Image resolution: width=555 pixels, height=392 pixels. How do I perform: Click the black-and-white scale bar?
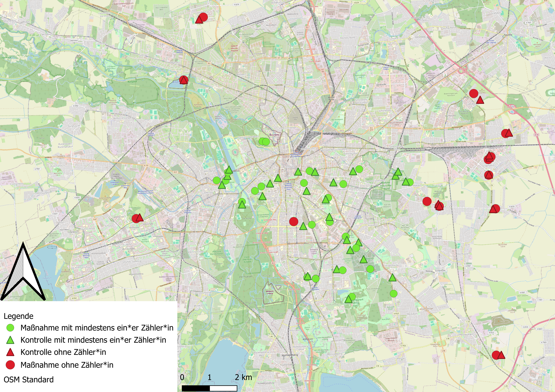click(209, 388)
